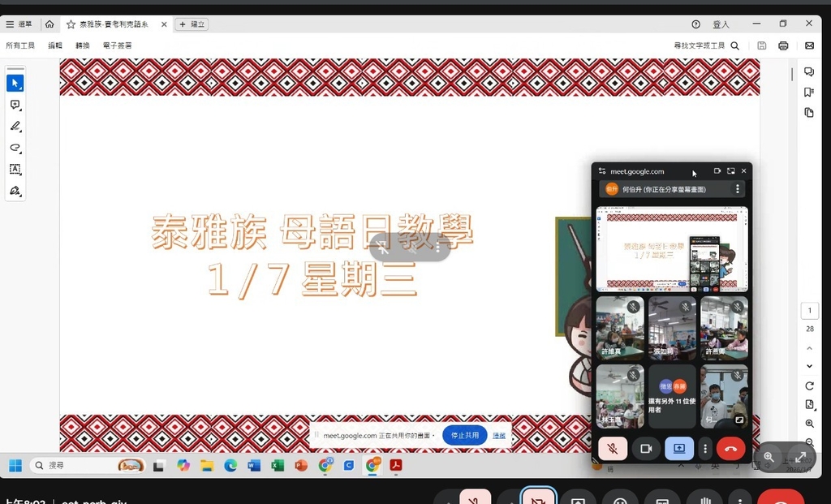Toggle the camera in Meet popup
Image resolution: width=831 pixels, height=504 pixels.
coord(647,448)
